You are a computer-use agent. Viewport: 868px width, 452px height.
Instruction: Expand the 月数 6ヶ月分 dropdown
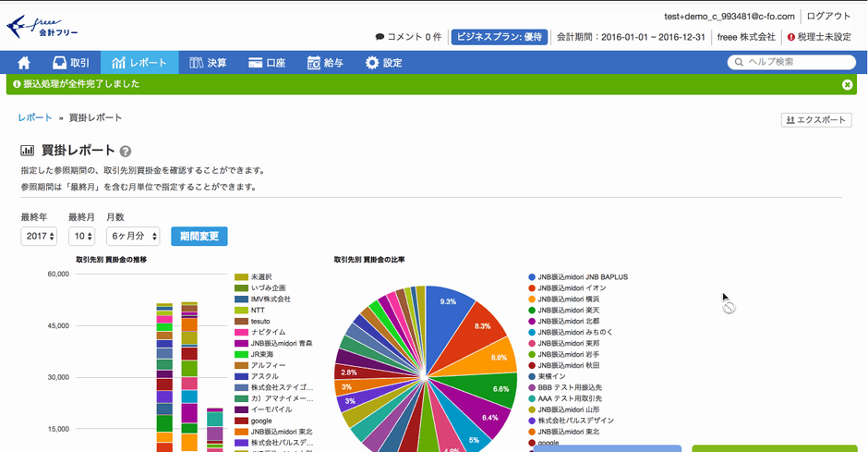point(133,237)
